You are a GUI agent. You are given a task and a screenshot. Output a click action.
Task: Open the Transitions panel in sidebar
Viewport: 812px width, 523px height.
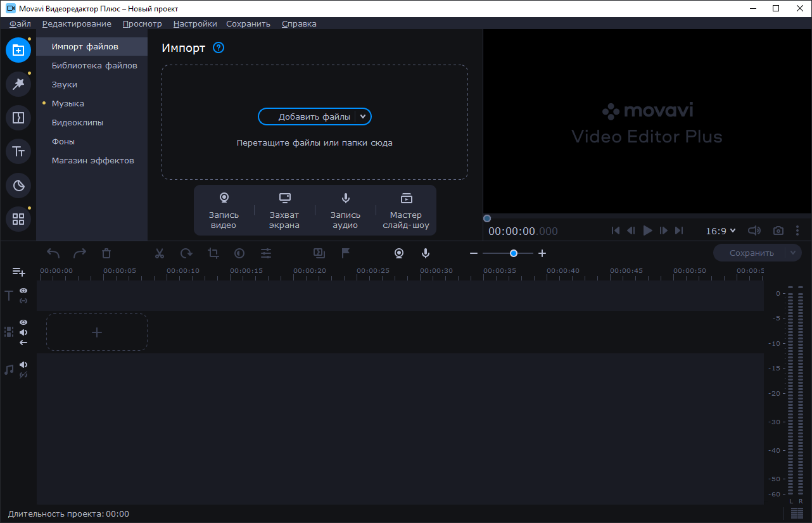[x=18, y=118]
